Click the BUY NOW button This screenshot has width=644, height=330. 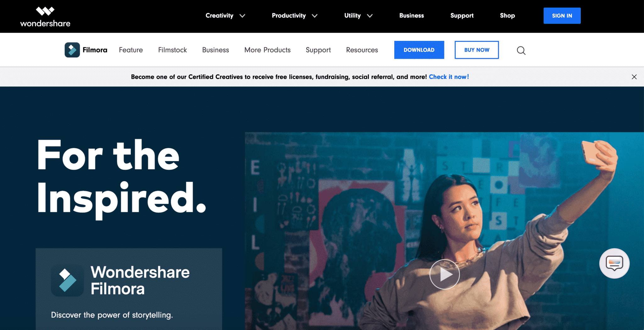pos(477,50)
